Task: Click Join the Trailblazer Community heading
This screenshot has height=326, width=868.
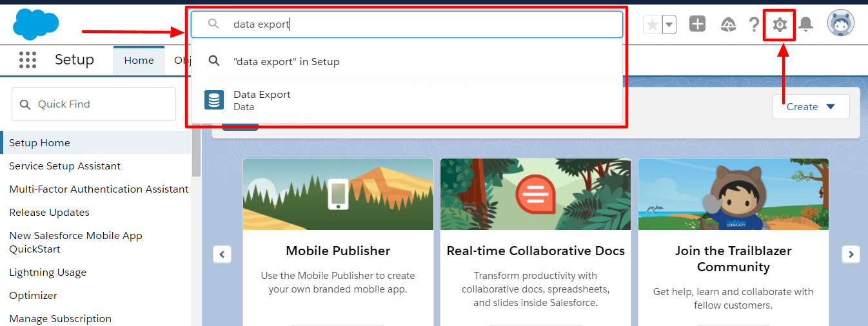Action: pos(733,258)
